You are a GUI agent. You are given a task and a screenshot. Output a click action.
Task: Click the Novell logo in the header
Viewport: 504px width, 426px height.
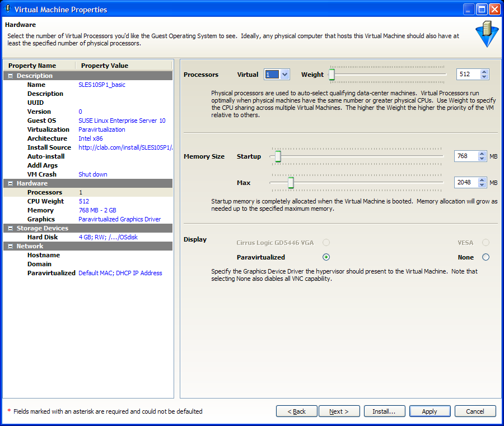pyautogui.click(x=486, y=34)
